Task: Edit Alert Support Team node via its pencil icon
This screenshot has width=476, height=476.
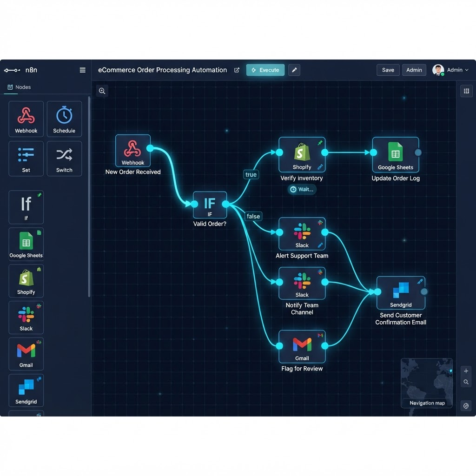Action: (320, 245)
